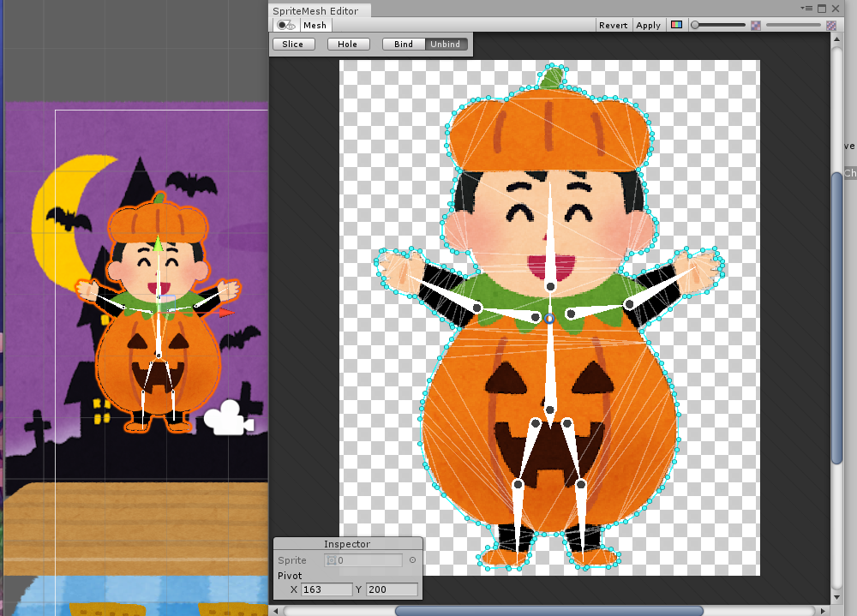Screen dimensions: 857x616
Task: Click the small checker icon left of mip slider
Action: pos(756,25)
